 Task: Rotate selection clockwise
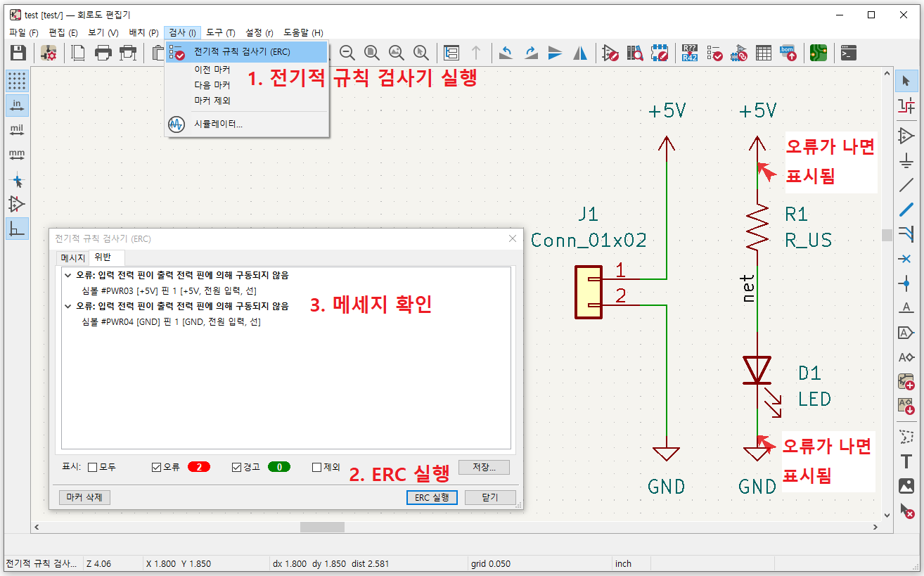(x=531, y=53)
